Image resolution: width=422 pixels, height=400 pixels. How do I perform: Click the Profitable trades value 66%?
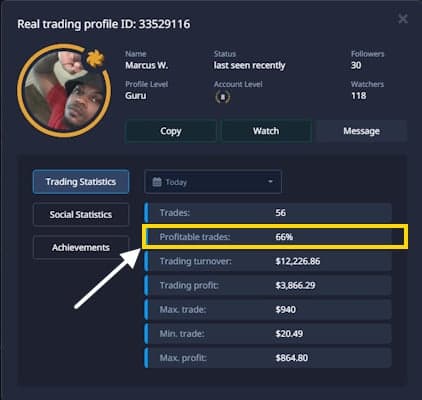284,237
